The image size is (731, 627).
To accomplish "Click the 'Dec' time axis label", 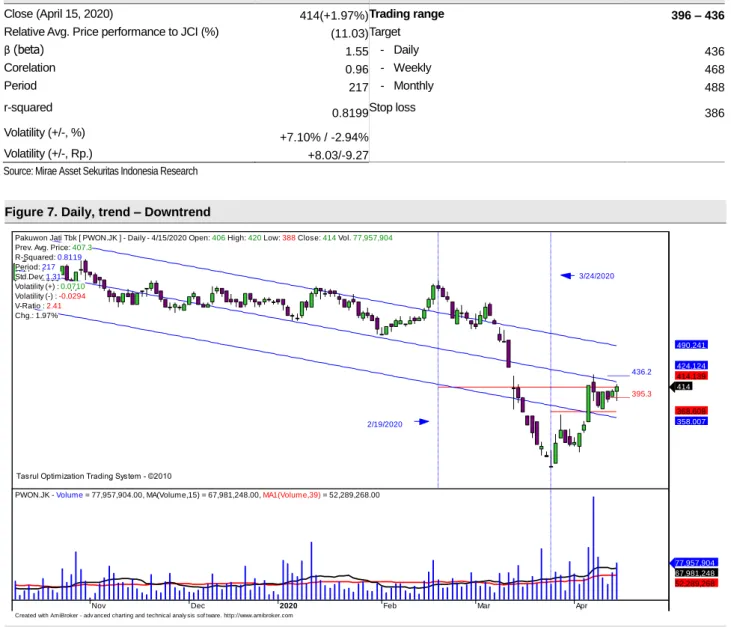I will tap(198, 606).
